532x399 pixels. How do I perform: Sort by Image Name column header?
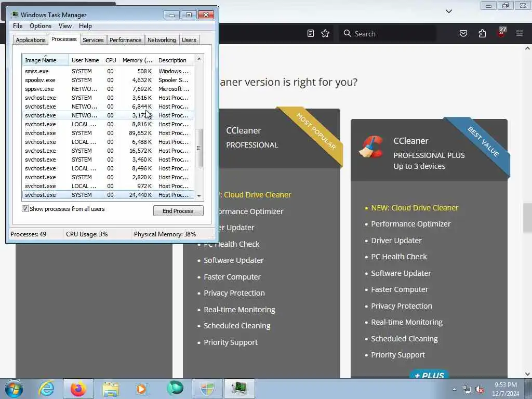(x=46, y=60)
